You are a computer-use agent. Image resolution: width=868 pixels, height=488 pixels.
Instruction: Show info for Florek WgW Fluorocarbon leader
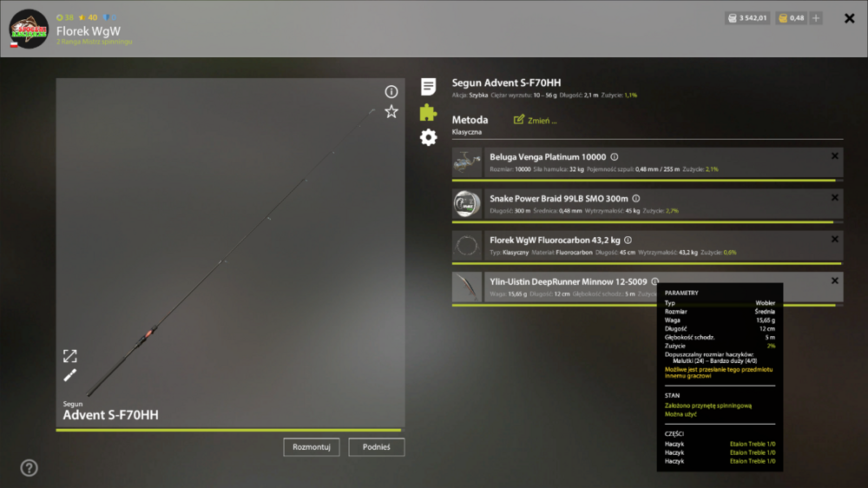tap(628, 241)
